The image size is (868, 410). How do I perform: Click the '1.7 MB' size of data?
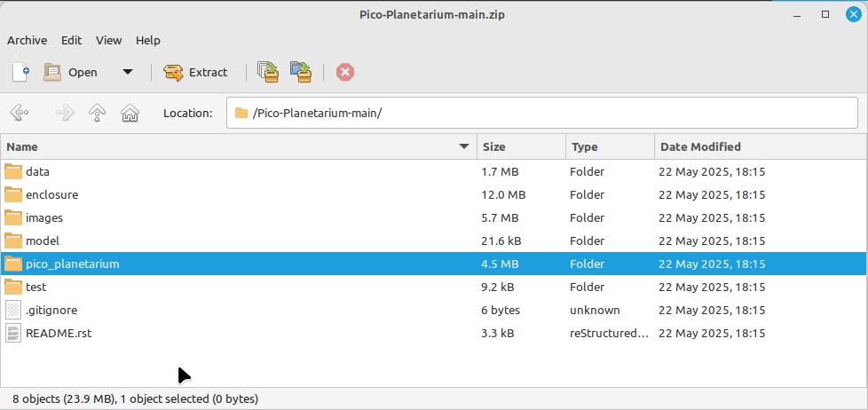pyautogui.click(x=500, y=171)
